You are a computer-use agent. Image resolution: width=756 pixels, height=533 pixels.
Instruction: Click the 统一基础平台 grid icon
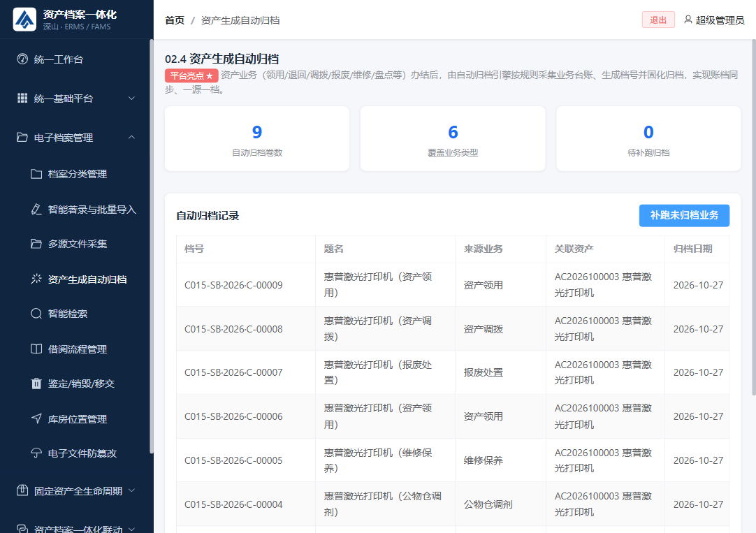click(x=22, y=98)
